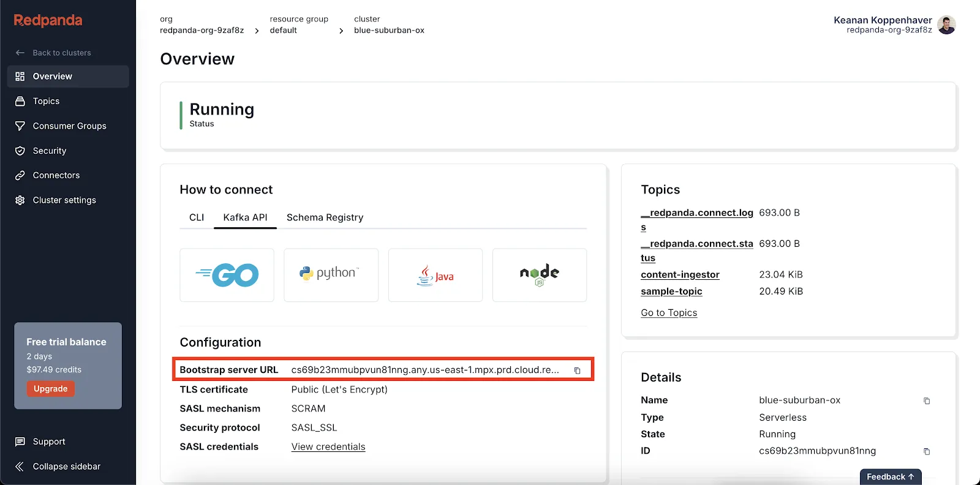Go Back to clusters
This screenshot has width=980, height=485.
click(x=62, y=53)
